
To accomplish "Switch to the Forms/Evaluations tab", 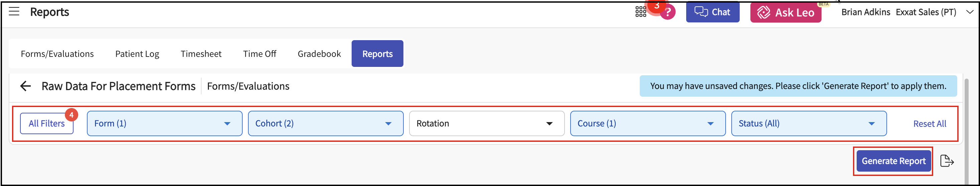I will point(57,54).
